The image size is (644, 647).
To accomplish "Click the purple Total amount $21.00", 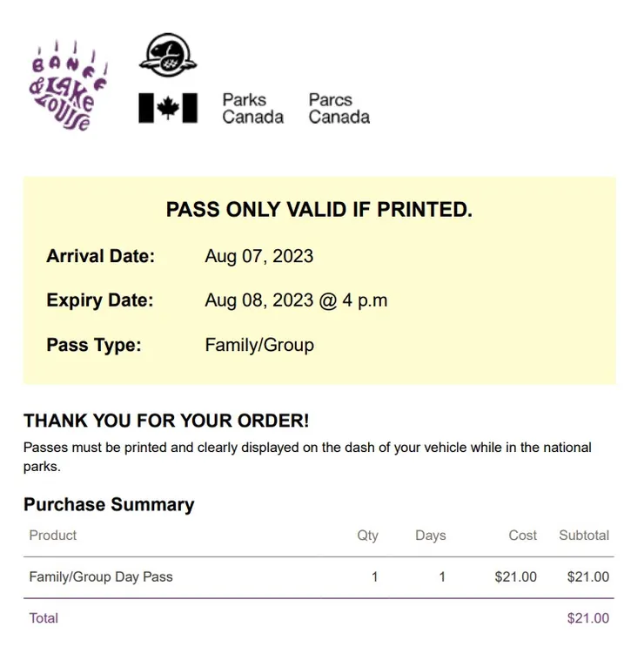I will coord(587,618).
